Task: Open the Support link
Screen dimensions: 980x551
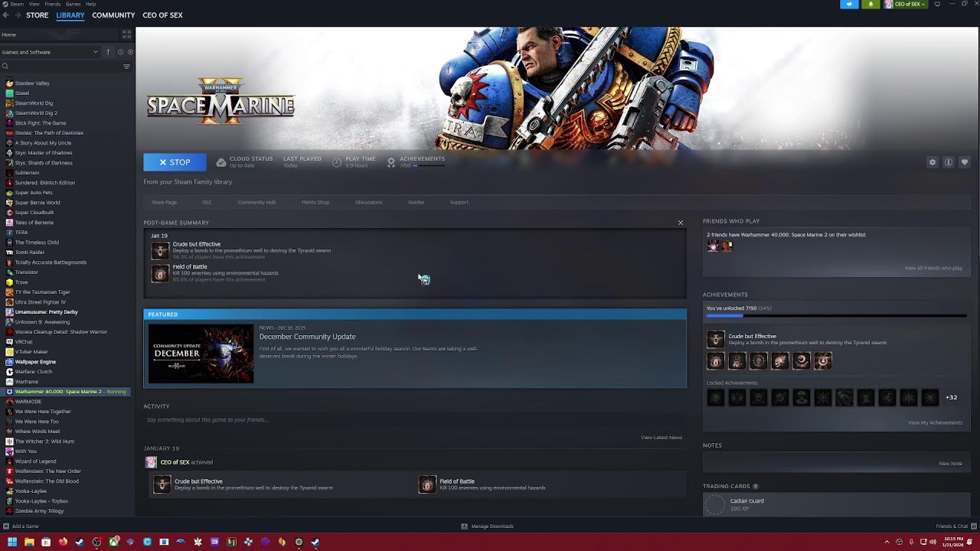Action: pyautogui.click(x=459, y=202)
